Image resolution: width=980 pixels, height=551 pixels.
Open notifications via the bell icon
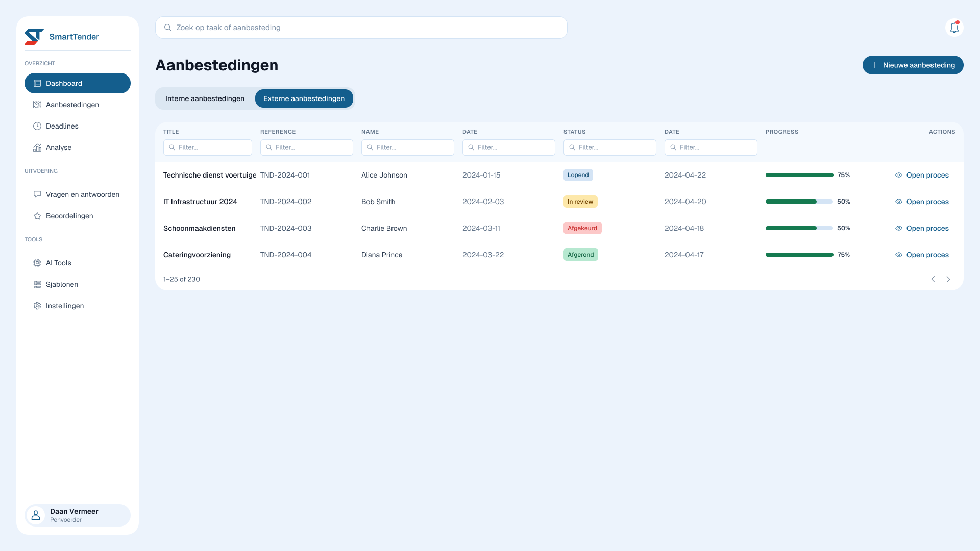pos(954,28)
